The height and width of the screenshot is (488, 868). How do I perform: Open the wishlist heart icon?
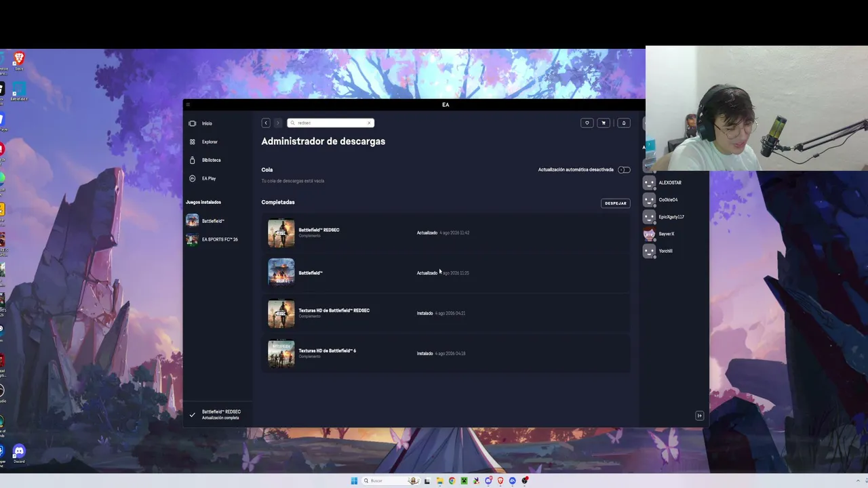(587, 123)
